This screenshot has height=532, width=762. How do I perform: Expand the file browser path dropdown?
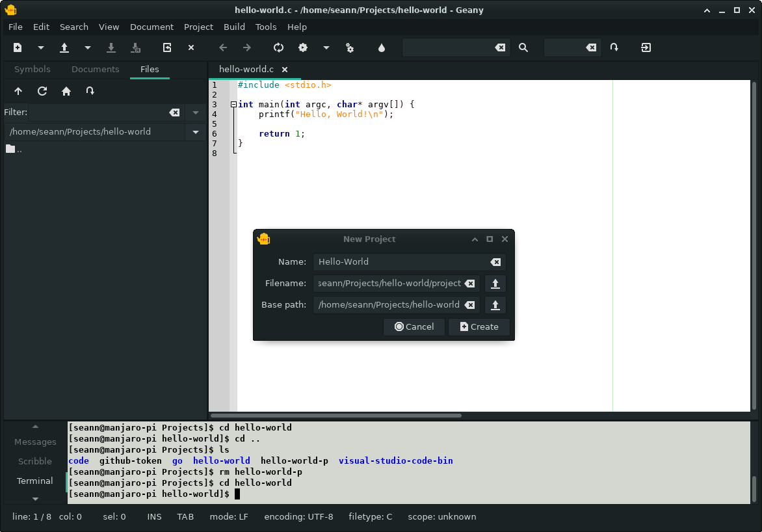(x=195, y=132)
